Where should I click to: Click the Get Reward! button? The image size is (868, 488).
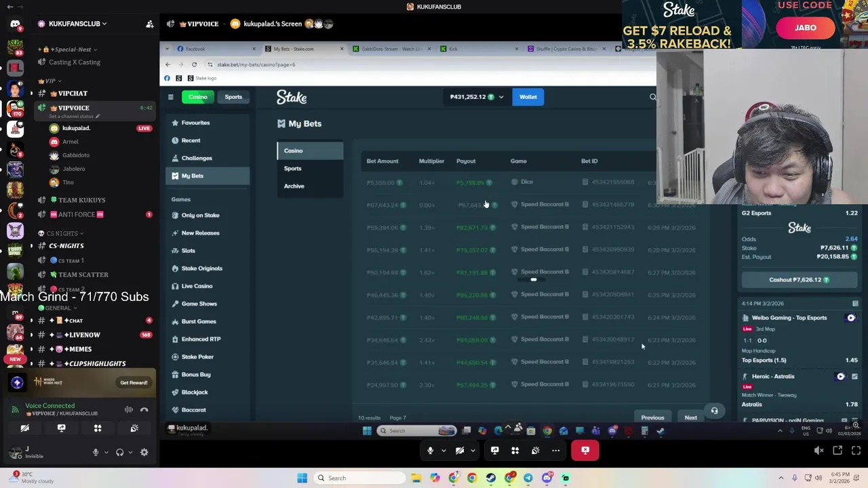[134, 383]
